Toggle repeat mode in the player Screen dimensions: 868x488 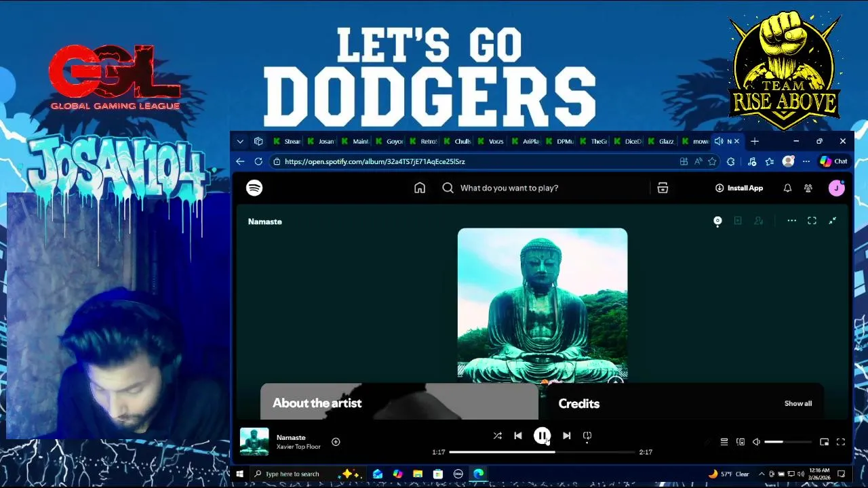[587, 436]
